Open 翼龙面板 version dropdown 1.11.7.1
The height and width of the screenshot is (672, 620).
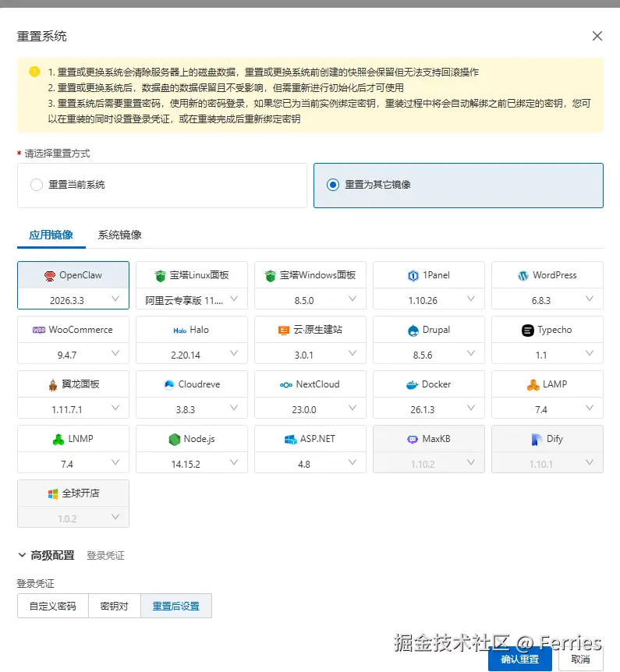click(73, 409)
